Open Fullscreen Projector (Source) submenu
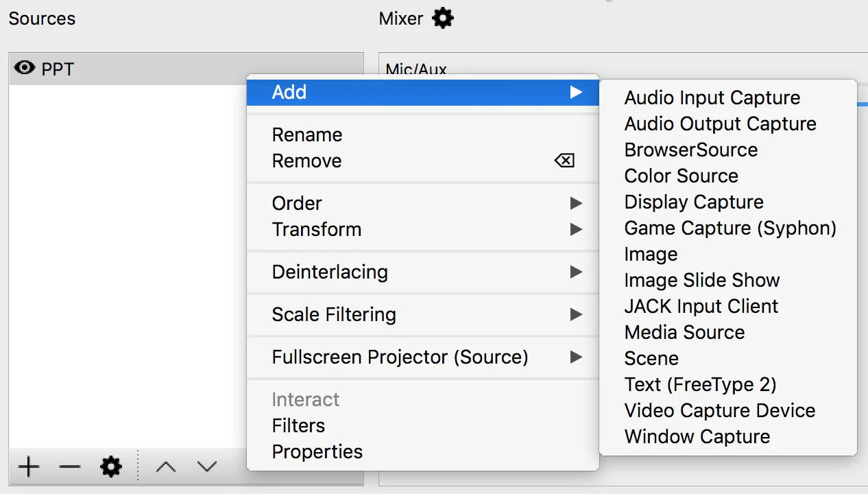Viewport: 868px width, 494px height. pyautogui.click(x=423, y=357)
